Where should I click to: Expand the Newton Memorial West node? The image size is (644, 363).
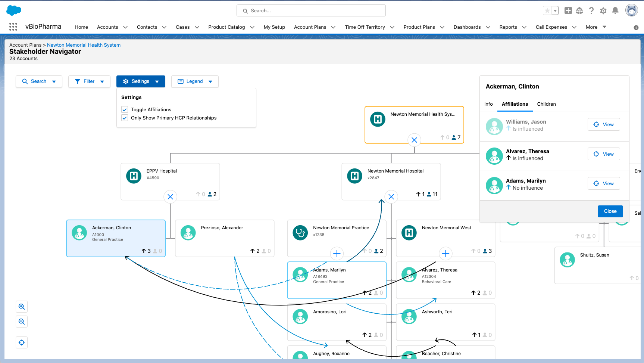(x=446, y=254)
